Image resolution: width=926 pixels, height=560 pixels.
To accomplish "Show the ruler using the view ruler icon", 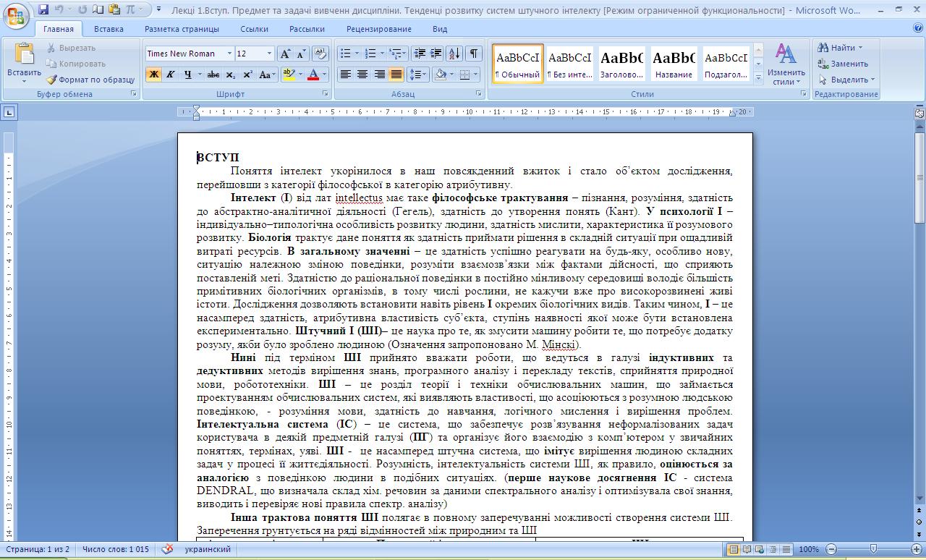I will point(919,114).
